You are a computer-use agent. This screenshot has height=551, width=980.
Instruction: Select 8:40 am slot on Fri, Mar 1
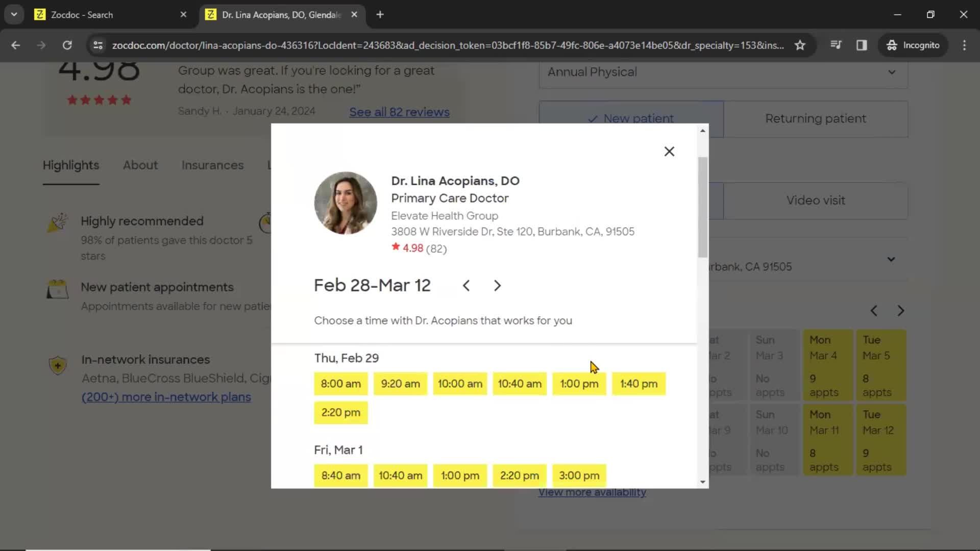341,475
